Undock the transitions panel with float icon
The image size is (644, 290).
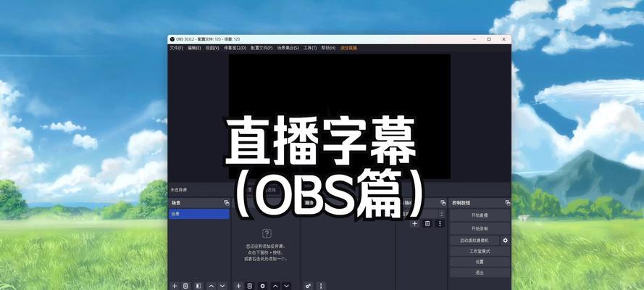(443, 203)
